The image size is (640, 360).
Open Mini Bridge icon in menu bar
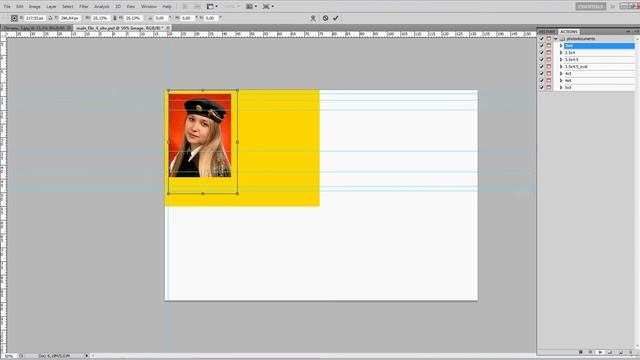(197, 7)
